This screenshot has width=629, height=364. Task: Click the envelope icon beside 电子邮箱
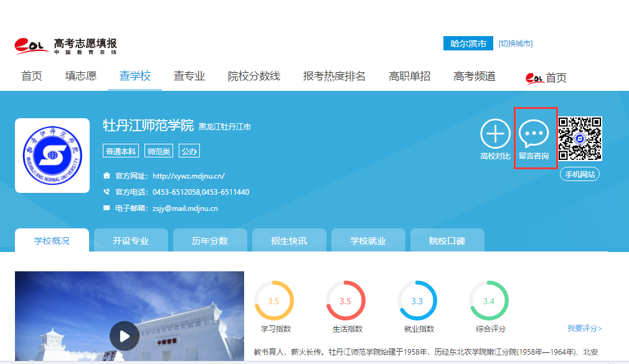[106, 208]
